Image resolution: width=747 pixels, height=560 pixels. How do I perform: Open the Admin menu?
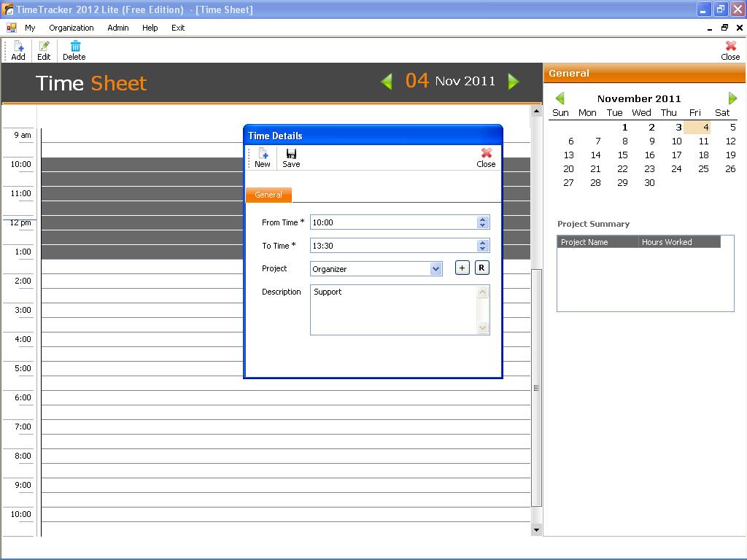pos(118,28)
